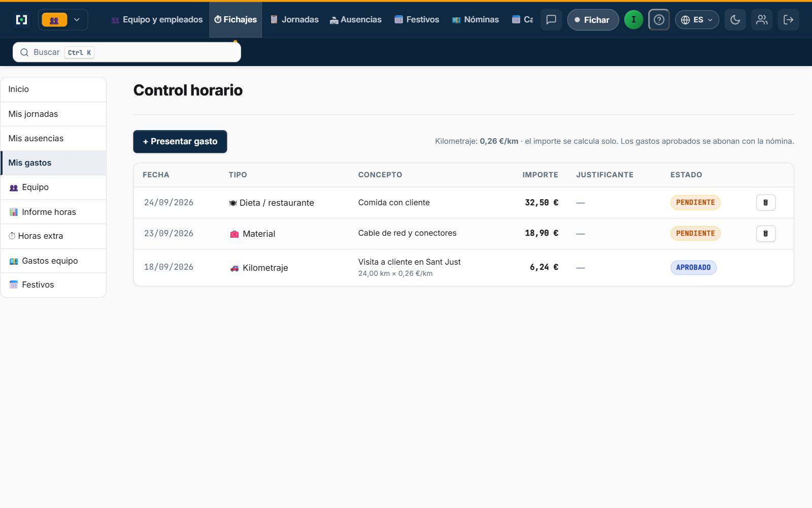Open Mis jornadas in sidebar
The height and width of the screenshot is (508, 812).
pyautogui.click(x=53, y=114)
